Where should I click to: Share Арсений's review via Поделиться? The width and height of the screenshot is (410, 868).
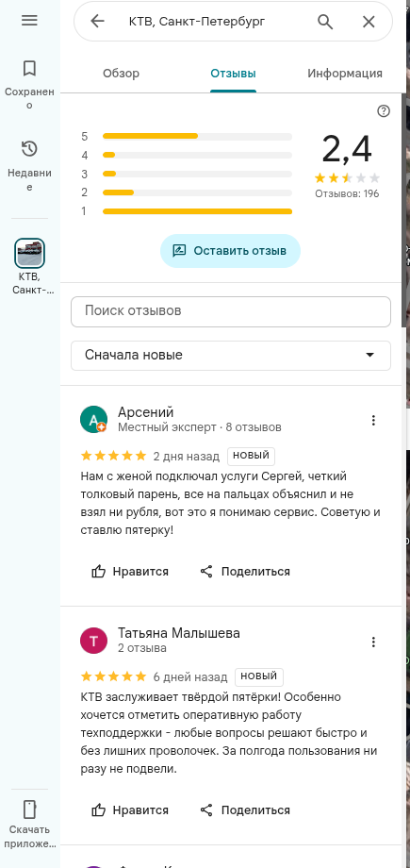[x=244, y=572]
